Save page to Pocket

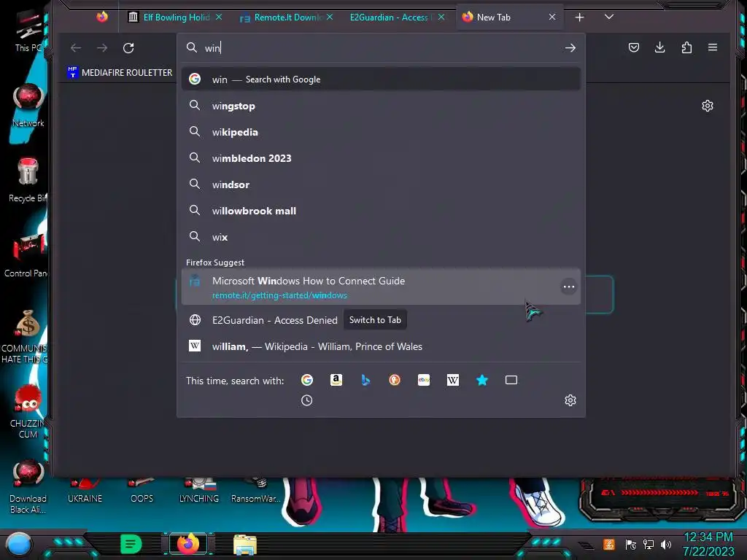pos(634,47)
